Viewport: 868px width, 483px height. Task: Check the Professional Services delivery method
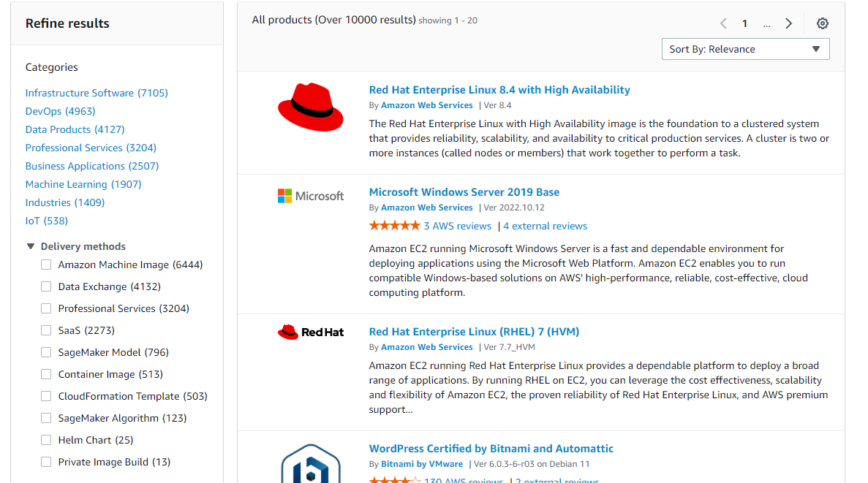[46, 308]
